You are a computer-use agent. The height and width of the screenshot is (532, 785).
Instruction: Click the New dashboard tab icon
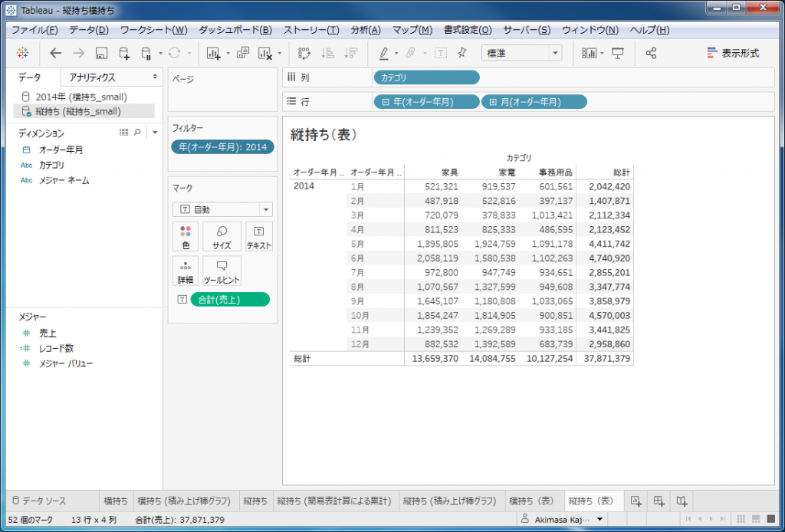(x=659, y=501)
